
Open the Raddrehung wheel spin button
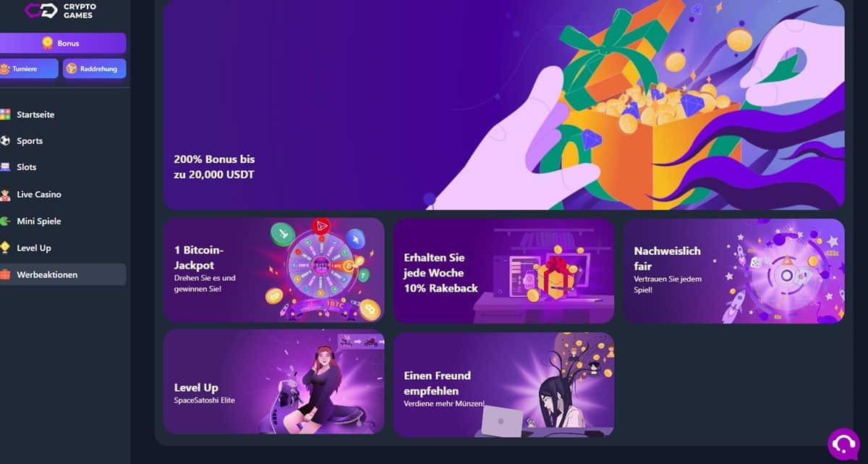point(94,69)
